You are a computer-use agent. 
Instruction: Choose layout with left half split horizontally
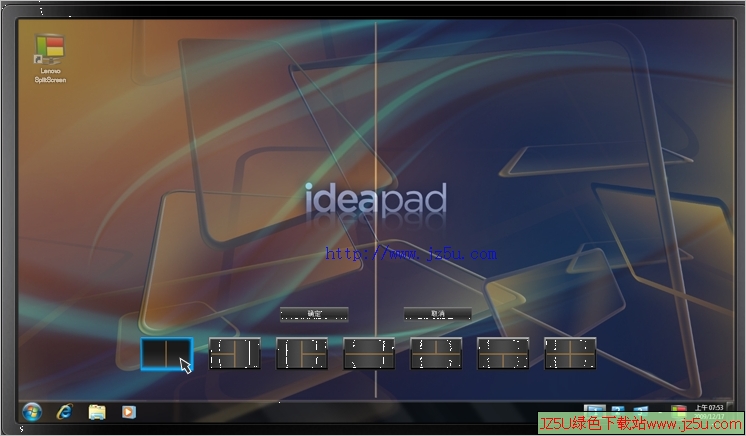235,354
